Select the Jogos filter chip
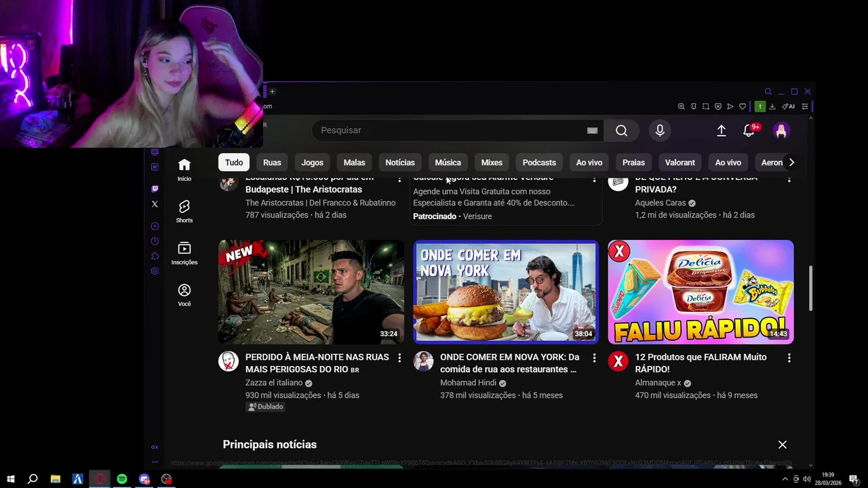The image size is (868, 488). tap(313, 163)
